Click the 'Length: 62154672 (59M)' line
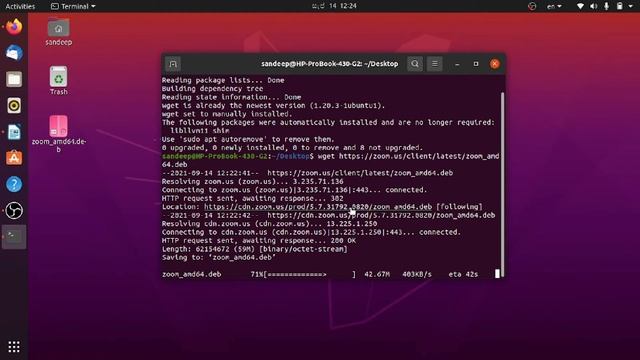This screenshot has width=640, height=360. pos(255,249)
